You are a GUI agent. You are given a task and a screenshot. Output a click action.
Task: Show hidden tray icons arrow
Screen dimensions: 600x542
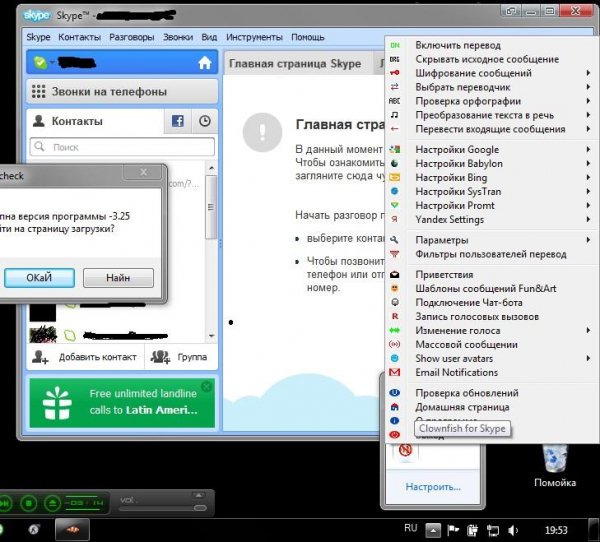coord(433,531)
